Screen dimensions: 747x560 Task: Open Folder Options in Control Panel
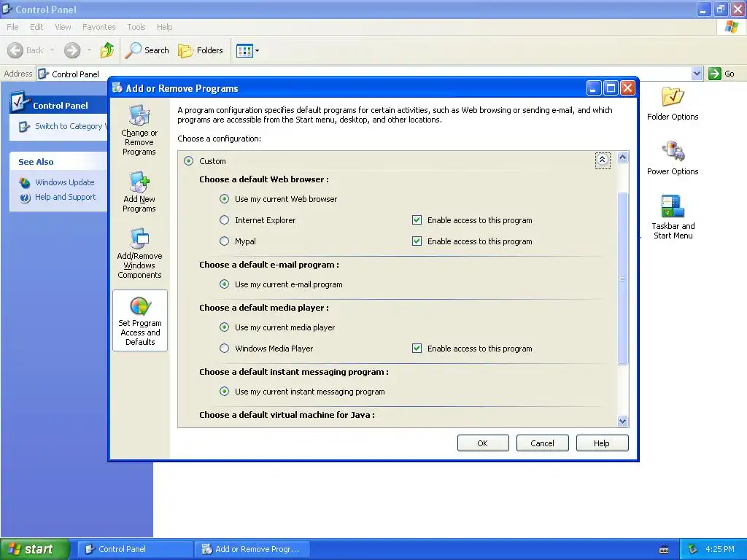672,104
